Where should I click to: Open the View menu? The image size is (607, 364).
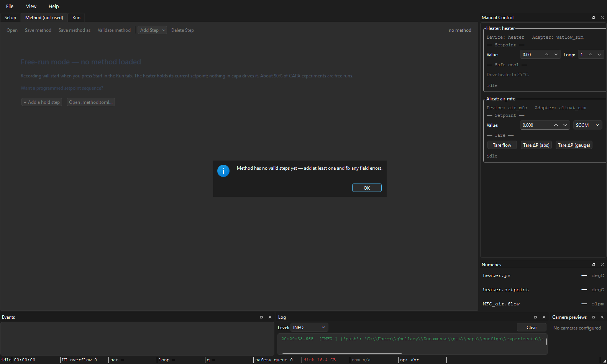point(31,6)
